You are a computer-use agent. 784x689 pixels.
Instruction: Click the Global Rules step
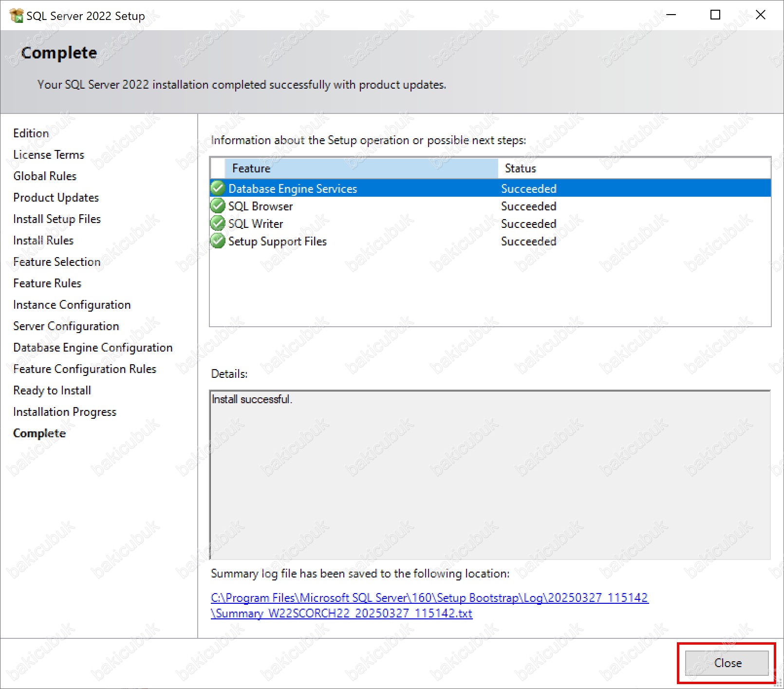[x=45, y=176]
